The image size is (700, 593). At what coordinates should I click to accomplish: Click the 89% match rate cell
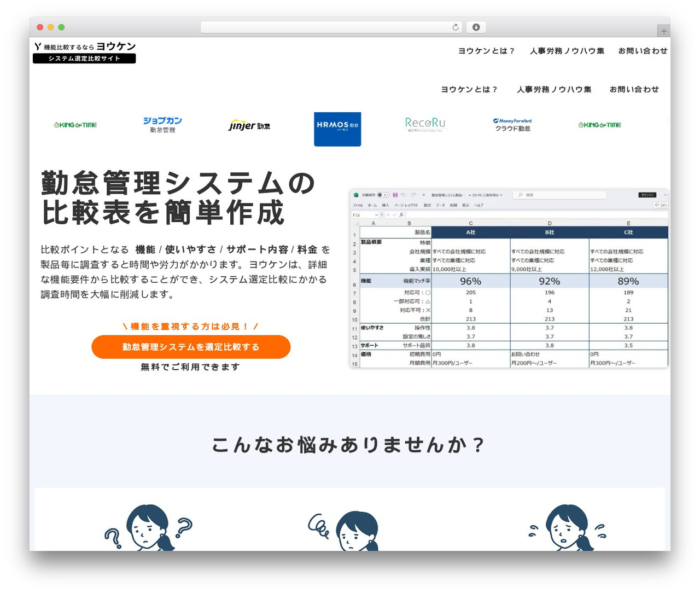click(628, 281)
